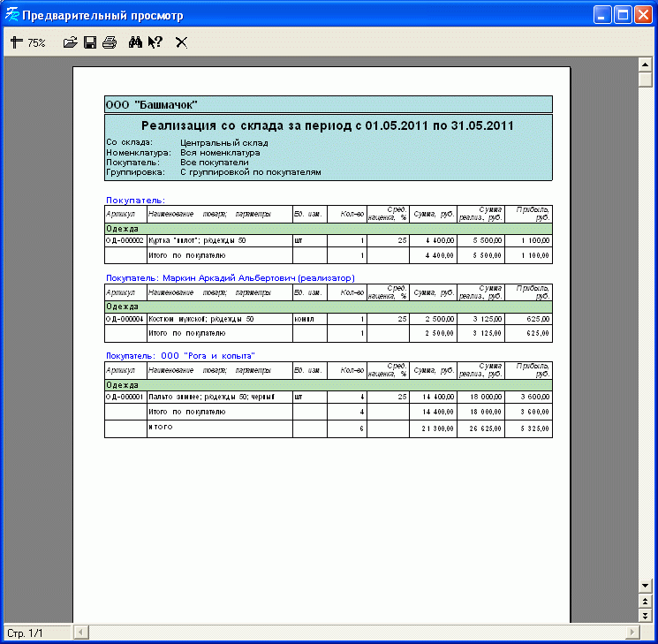
Task: Close preview with the X toolbar icon
Action: pos(181,42)
